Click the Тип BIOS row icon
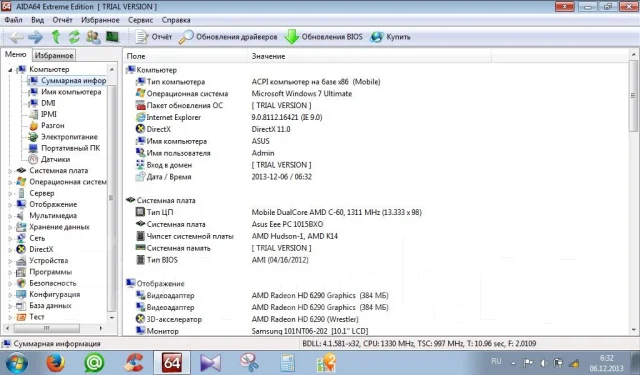 140,260
